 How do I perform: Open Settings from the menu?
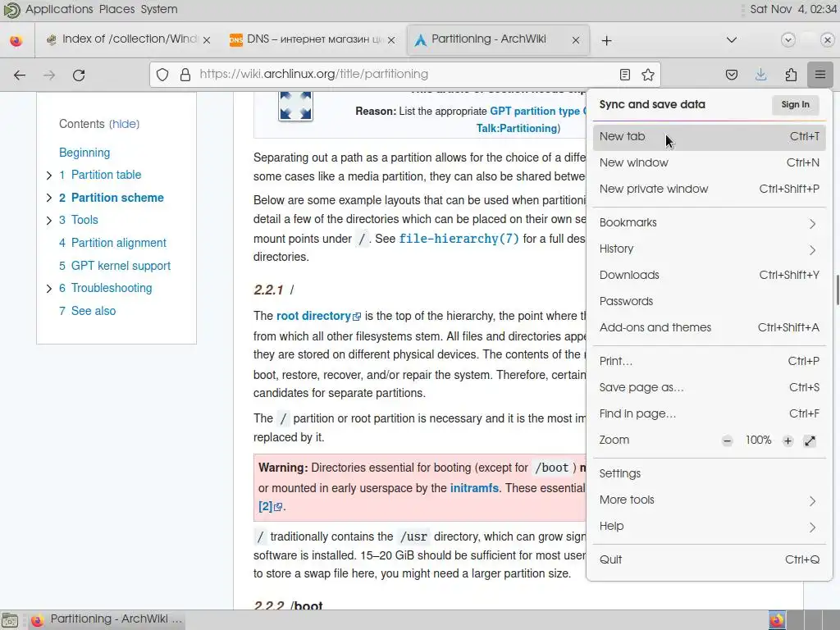tap(710, 474)
